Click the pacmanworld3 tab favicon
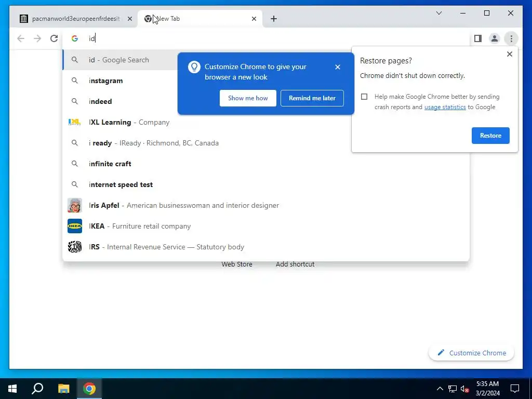 [24, 19]
